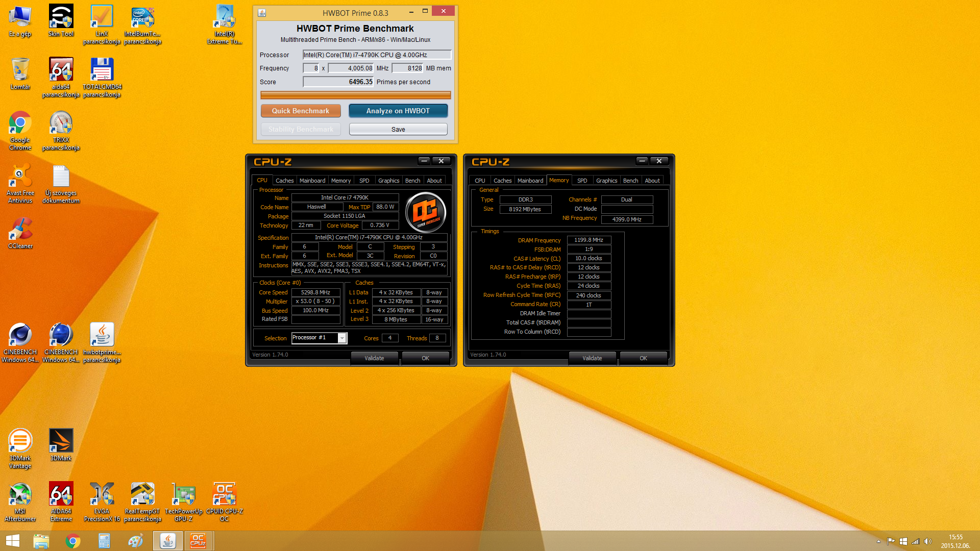Open TechPowerUp GPU-Z icon
Viewport: 980px width, 551px height.
pos(183,502)
